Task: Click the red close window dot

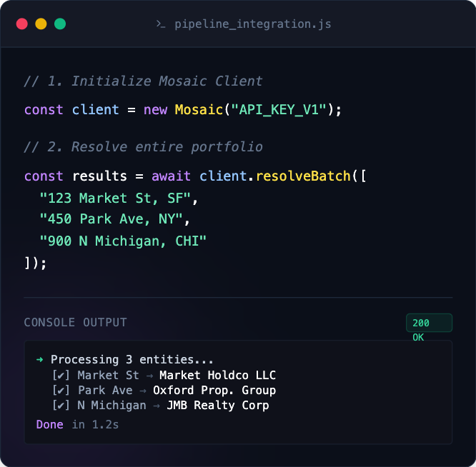Action: click(22, 24)
